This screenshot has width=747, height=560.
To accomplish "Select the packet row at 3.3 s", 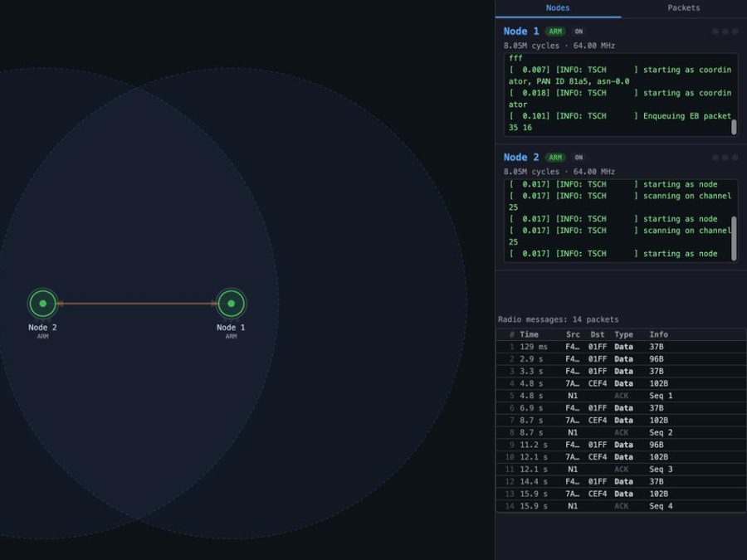I will [x=621, y=372].
